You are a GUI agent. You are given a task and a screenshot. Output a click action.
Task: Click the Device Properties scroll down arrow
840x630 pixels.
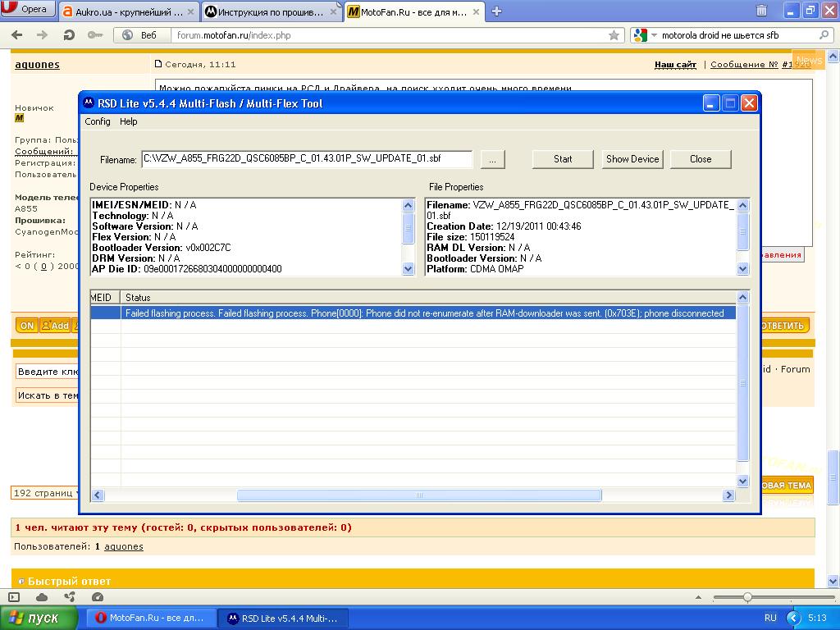409,269
